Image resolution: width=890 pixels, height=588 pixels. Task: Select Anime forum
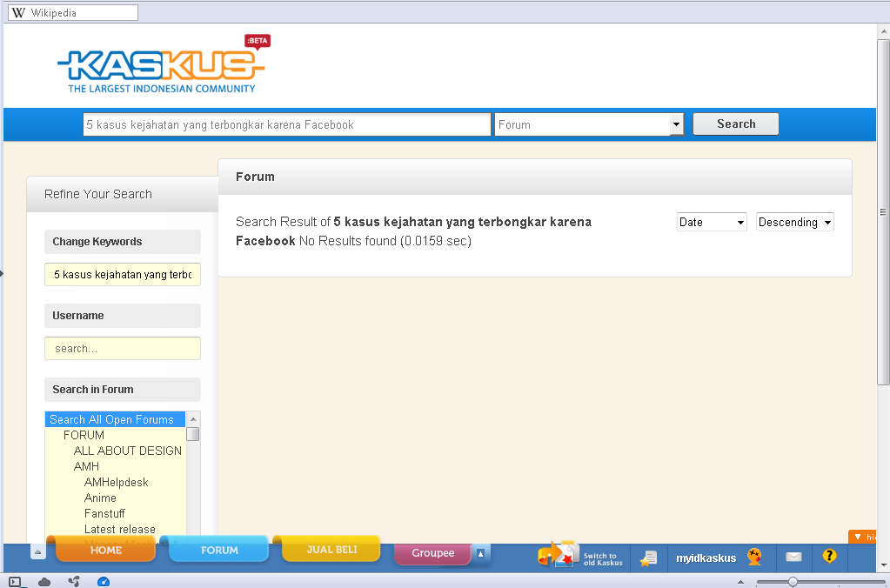[x=100, y=498]
